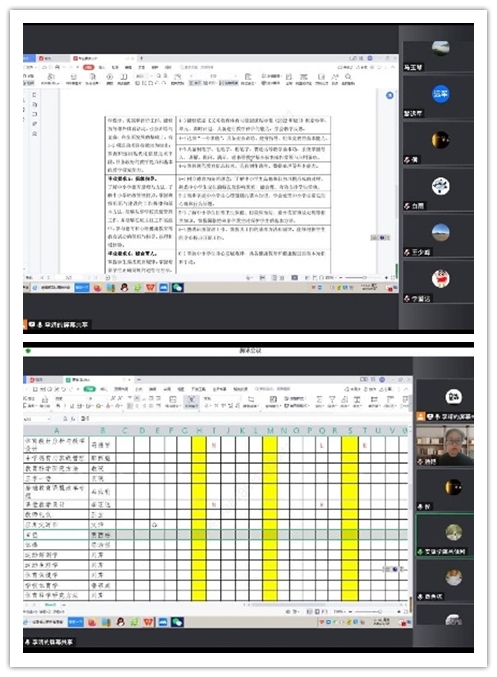Switch to the Sheet1 tab
497x677 pixels.
(x=51, y=605)
